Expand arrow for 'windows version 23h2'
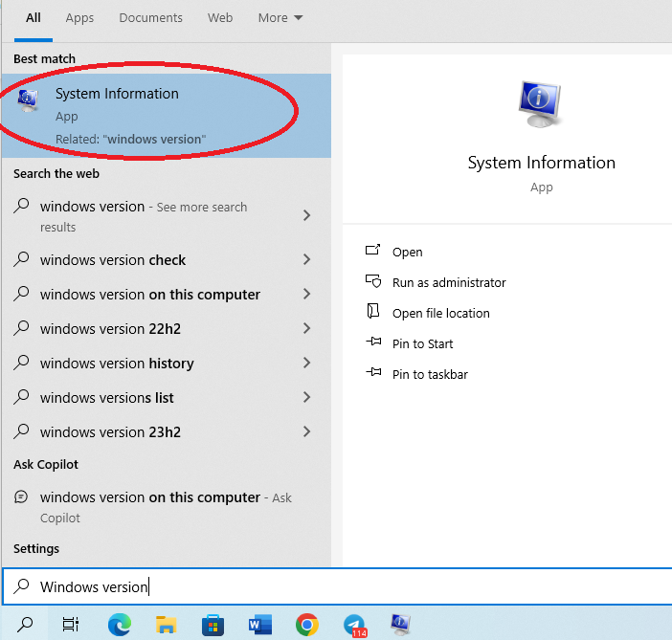672x640 pixels. pyautogui.click(x=306, y=431)
